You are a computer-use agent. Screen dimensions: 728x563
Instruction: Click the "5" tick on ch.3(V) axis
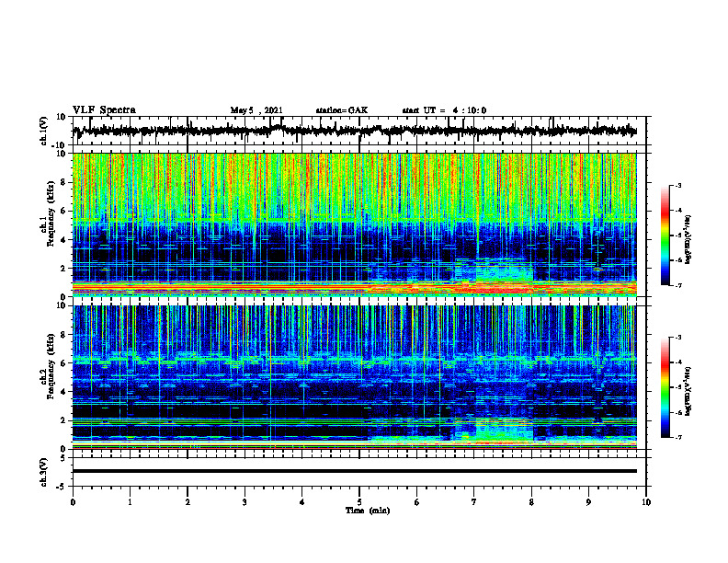(64, 458)
